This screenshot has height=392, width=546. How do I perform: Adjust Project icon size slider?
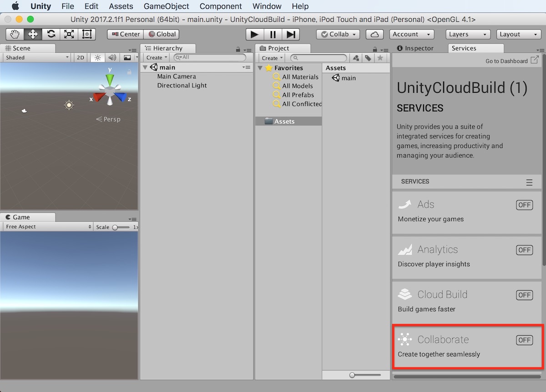[x=365, y=375]
